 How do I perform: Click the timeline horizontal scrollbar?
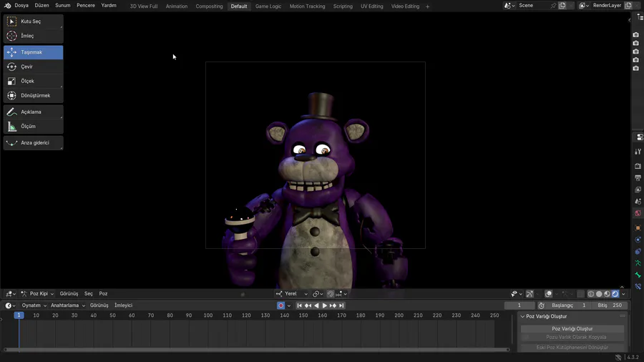[x=257, y=350]
